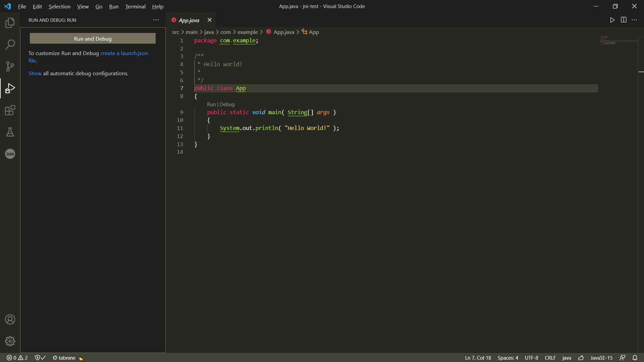Click the Run and Debug button
This screenshot has height=362, width=644.
click(x=93, y=39)
